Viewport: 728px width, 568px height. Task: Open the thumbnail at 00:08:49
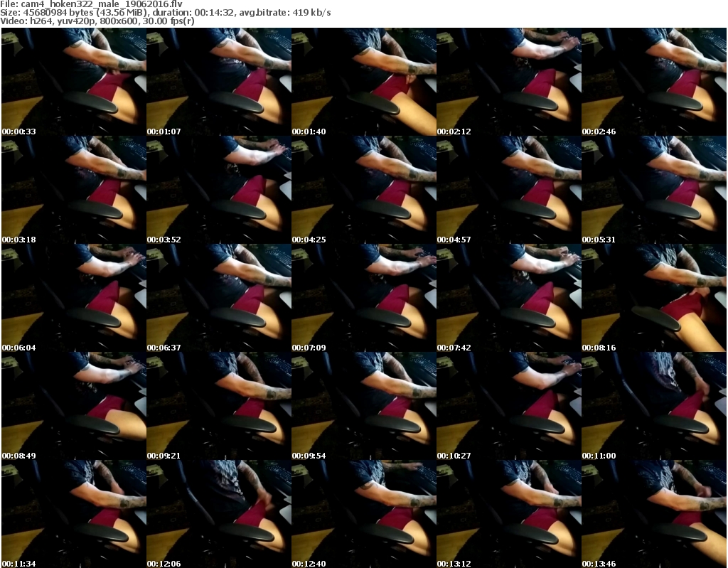pos(74,406)
